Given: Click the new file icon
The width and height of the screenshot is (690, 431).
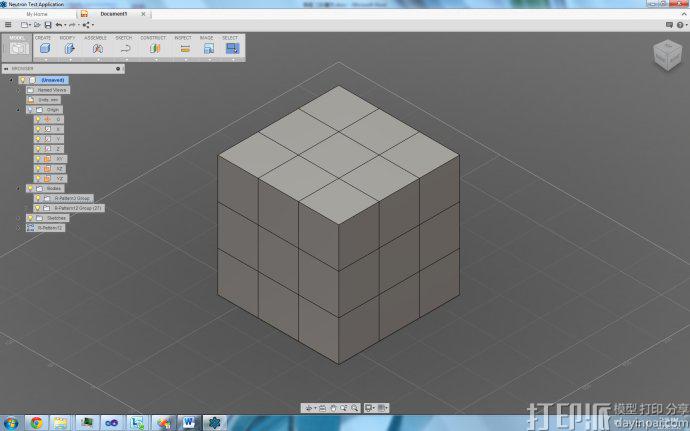Looking at the screenshot, I should coord(24,25).
